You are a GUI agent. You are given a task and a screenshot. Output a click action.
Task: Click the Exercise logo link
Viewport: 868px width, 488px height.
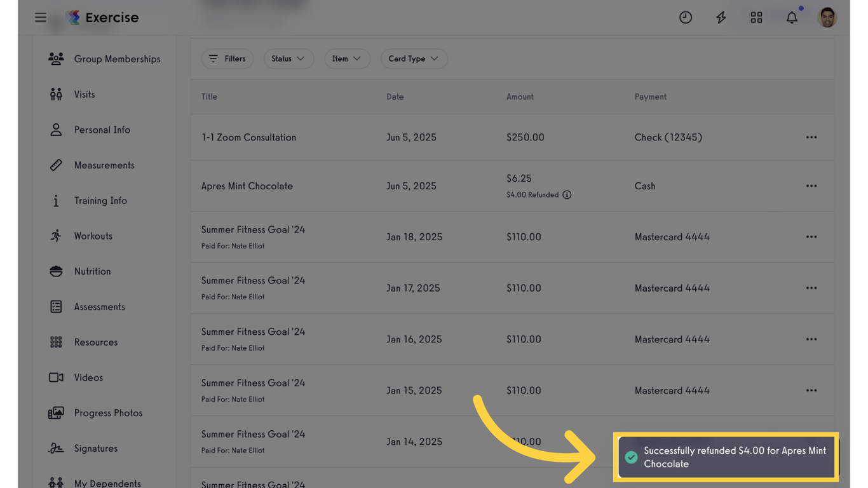103,17
